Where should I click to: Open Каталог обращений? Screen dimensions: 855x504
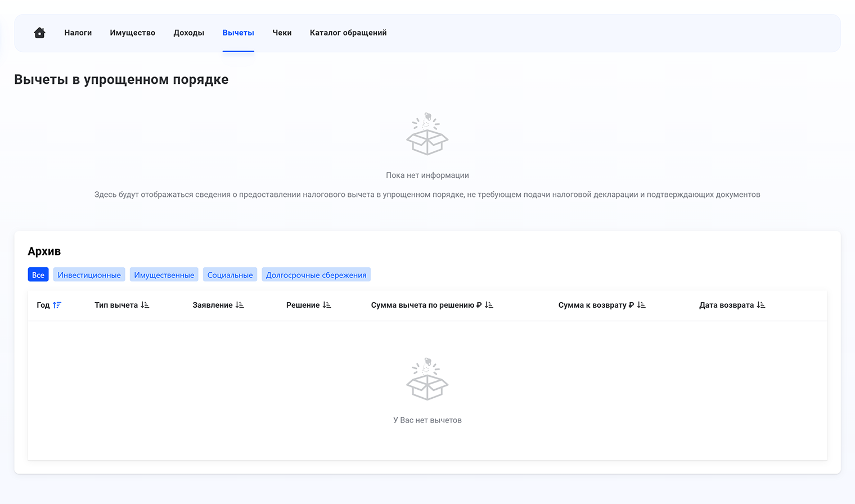(348, 33)
